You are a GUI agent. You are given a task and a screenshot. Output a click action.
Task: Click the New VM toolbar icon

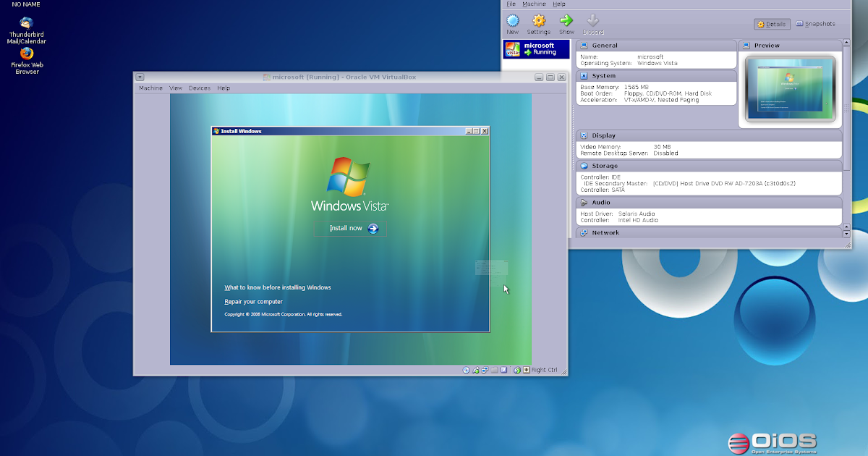[513, 21]
